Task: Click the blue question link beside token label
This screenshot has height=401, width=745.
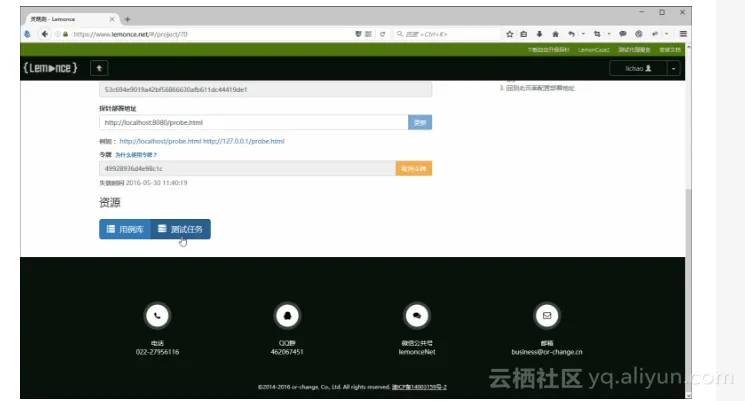Action: point(136,155)
